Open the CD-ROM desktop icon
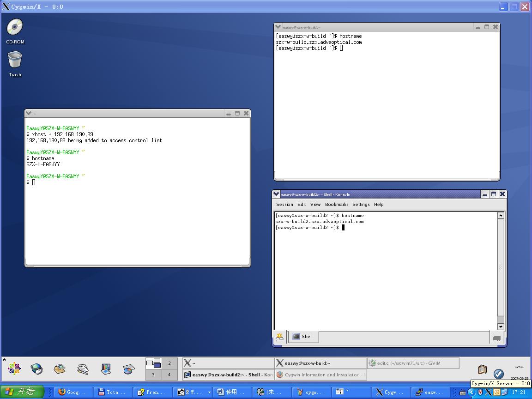The width and height of the screenshot is (532, 399). pos(14,28)
